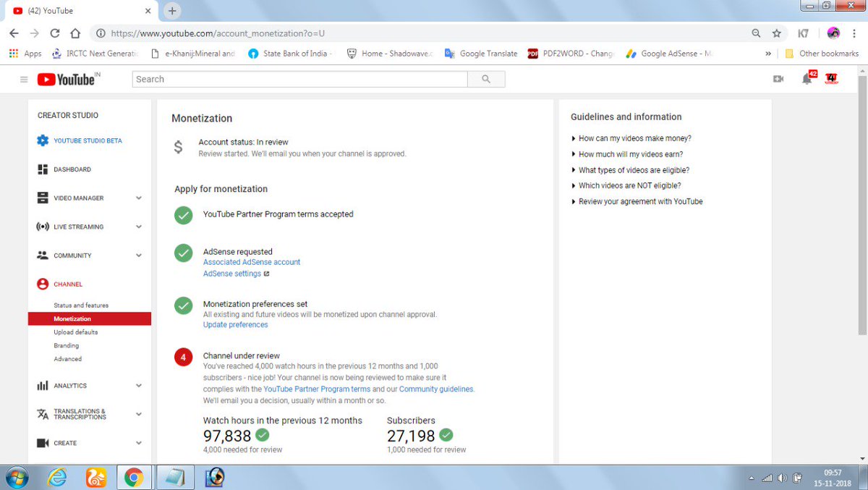Open the YouTube account avatar menu

coord(831,78)
